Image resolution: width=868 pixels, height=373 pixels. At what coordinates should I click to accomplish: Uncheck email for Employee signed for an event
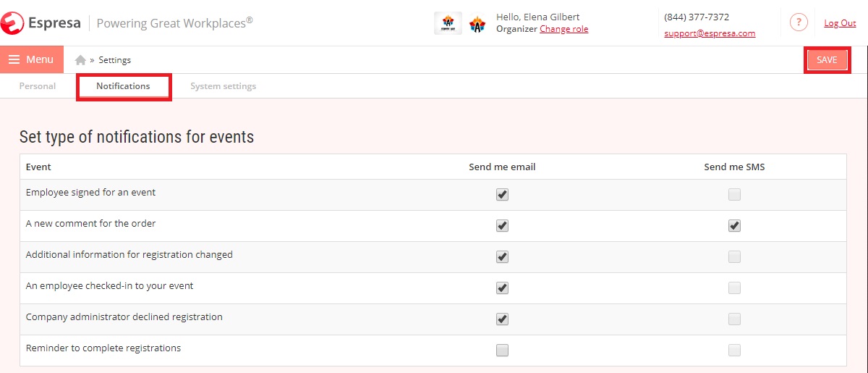tap(503, 194)
